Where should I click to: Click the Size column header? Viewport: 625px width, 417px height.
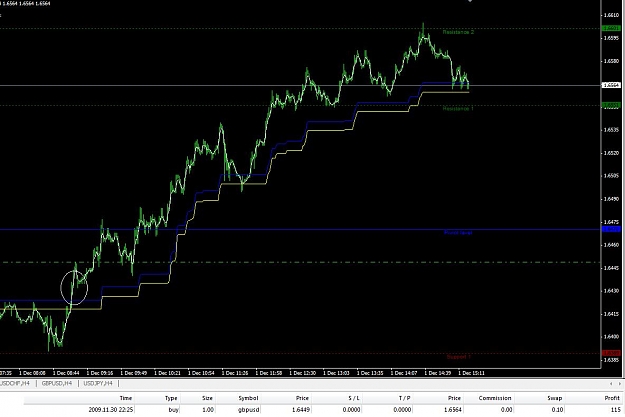coord(207,398)
